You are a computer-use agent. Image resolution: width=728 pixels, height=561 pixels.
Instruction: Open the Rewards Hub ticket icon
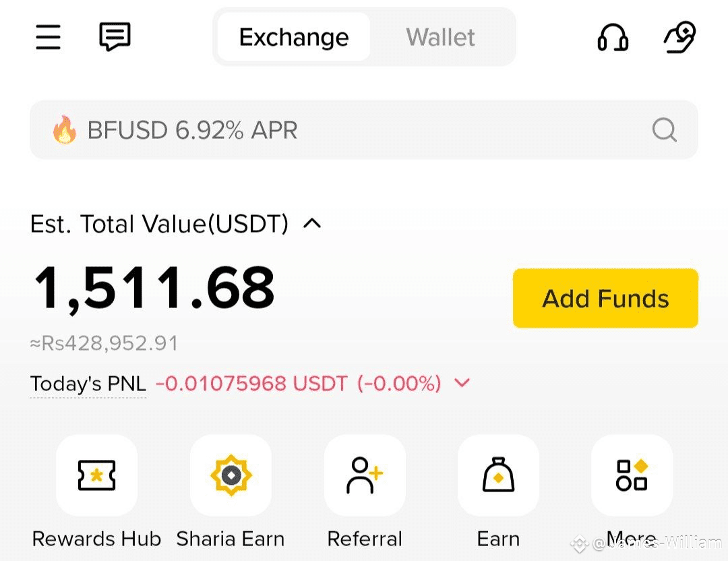96,475
